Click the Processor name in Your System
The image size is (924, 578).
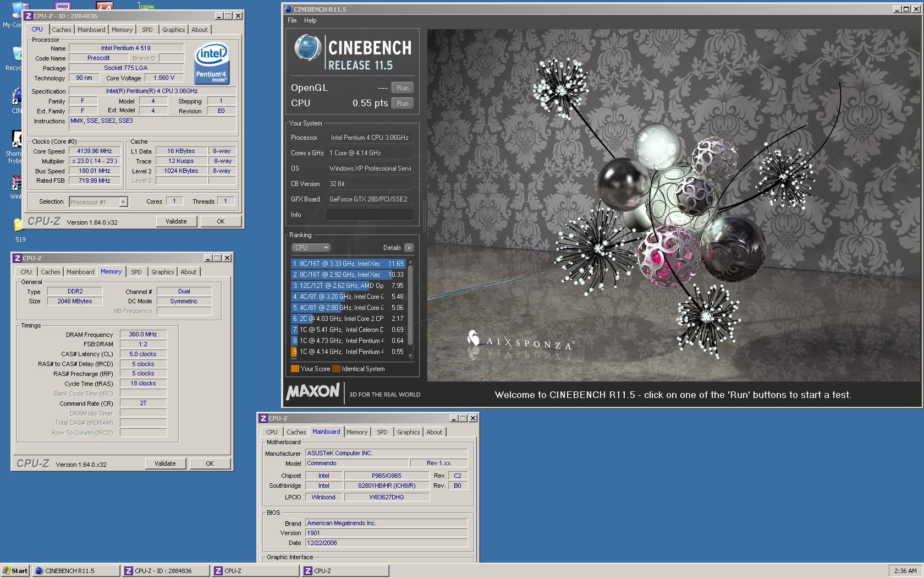(370, 138)
